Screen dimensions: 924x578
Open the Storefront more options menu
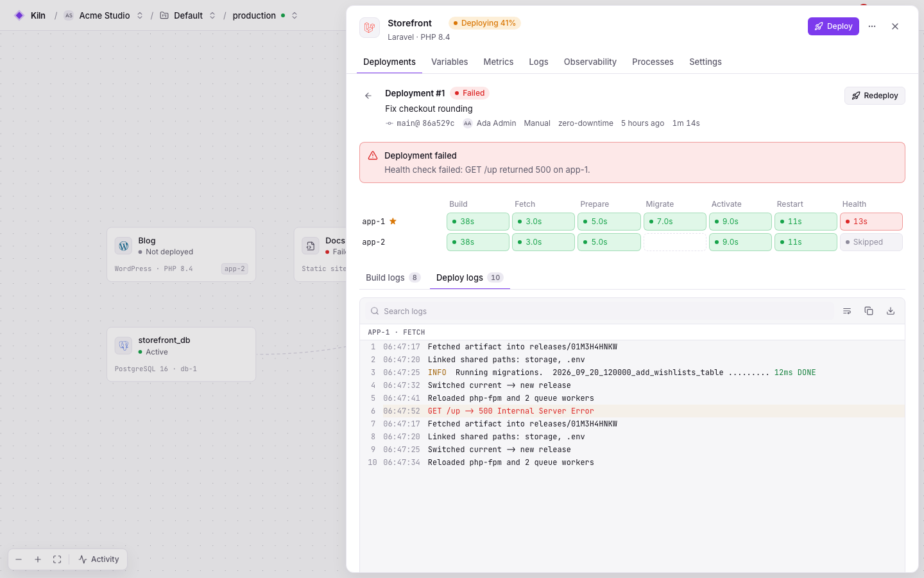click(872, 26)
